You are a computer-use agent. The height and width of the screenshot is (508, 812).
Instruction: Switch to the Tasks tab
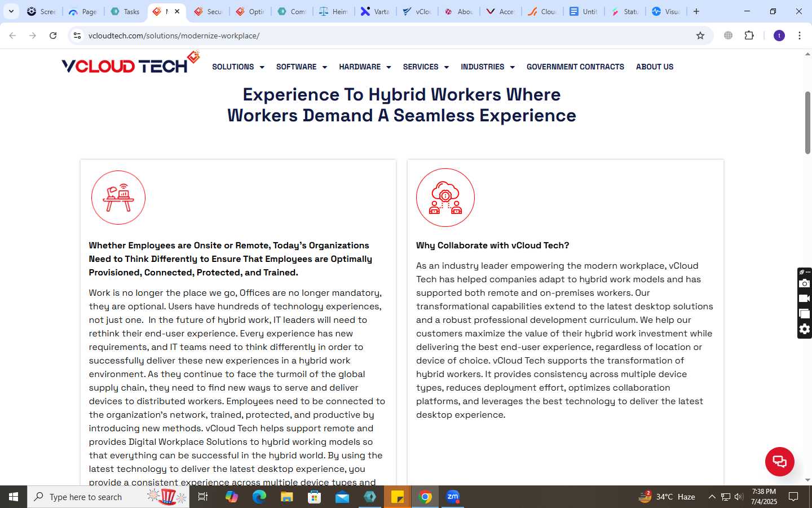click(x=125, y=11)
